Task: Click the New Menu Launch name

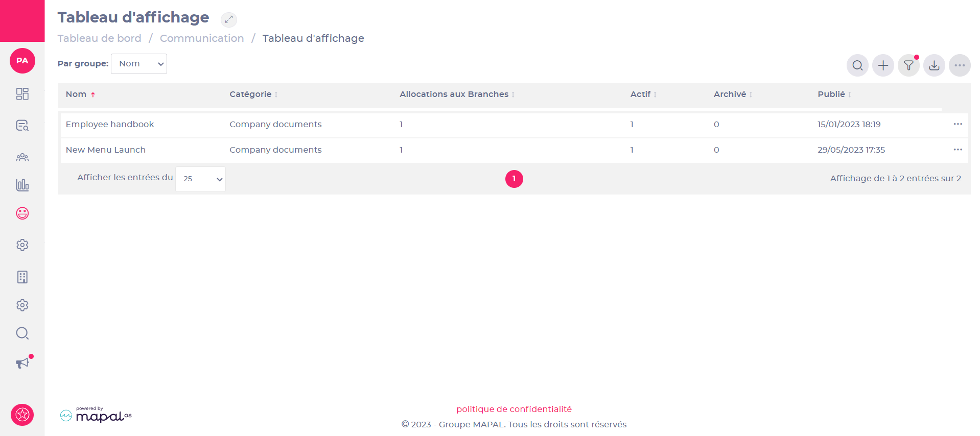Action: [x=106, y=150]
